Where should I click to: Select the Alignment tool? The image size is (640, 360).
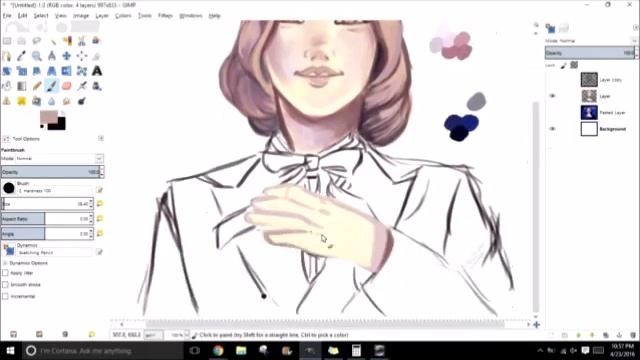point(82,56)
